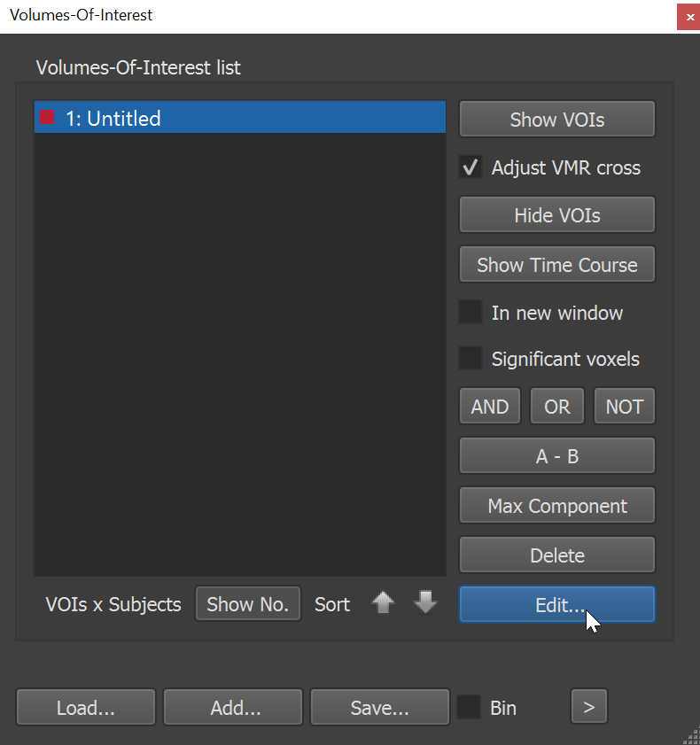
Task: Select the 1: Untitled VOI entry
Action: coord(239,118)
